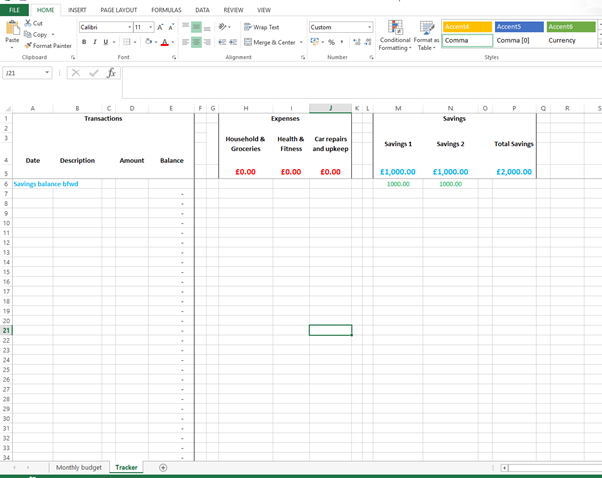The image size is (602, 478).
Task: Switch to the VIEW tab
Action: 264,10
